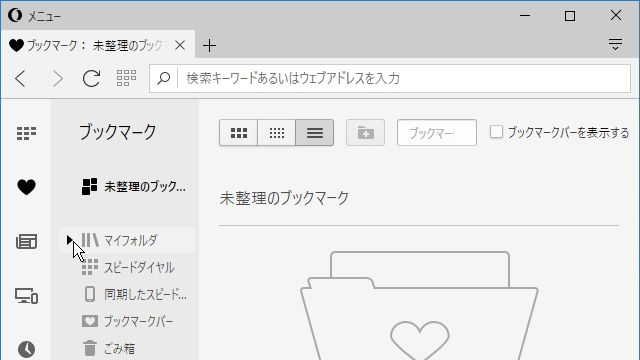Image resolution: width=640 pixels, height=360 pixels.
Task: Switch to list view
Action: pyautogui.click(x=315, y=133)
